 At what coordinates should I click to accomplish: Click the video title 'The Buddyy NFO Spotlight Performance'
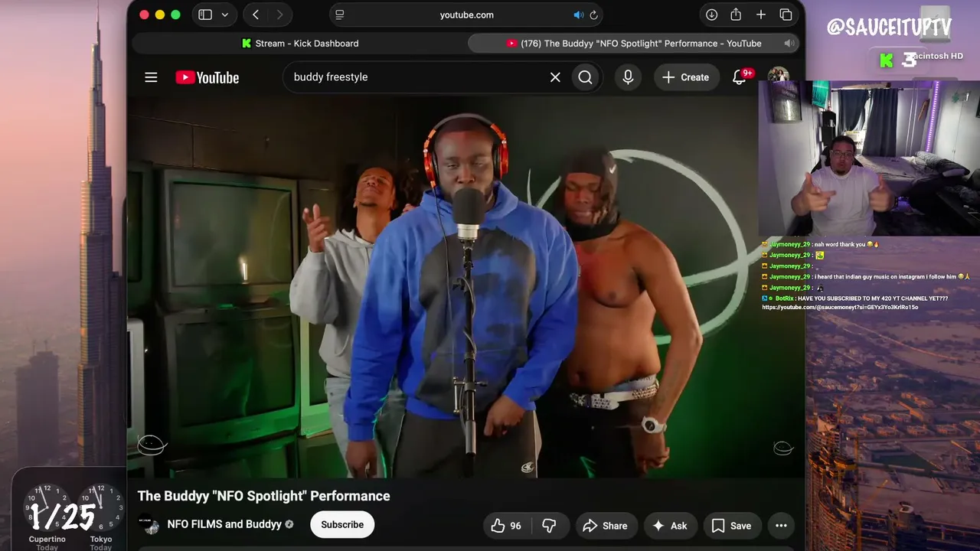point(264,496)
